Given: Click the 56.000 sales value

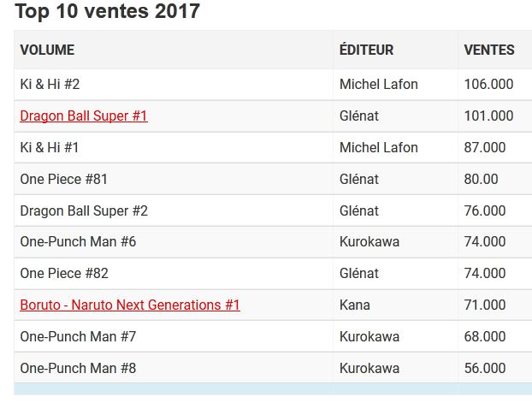Looking at the screenshot, I should pyautogui.click(x=485, y=368).
